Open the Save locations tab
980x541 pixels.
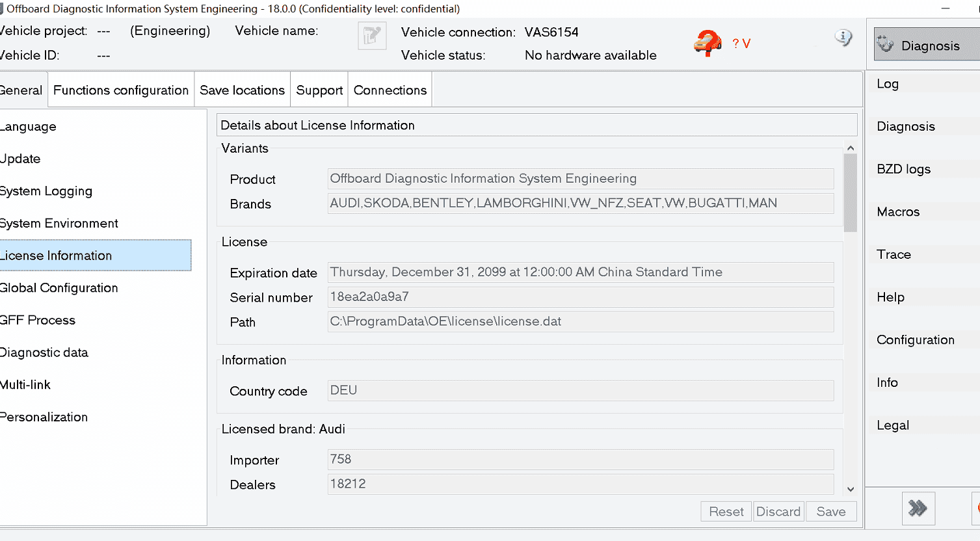(x=242, y=90)
